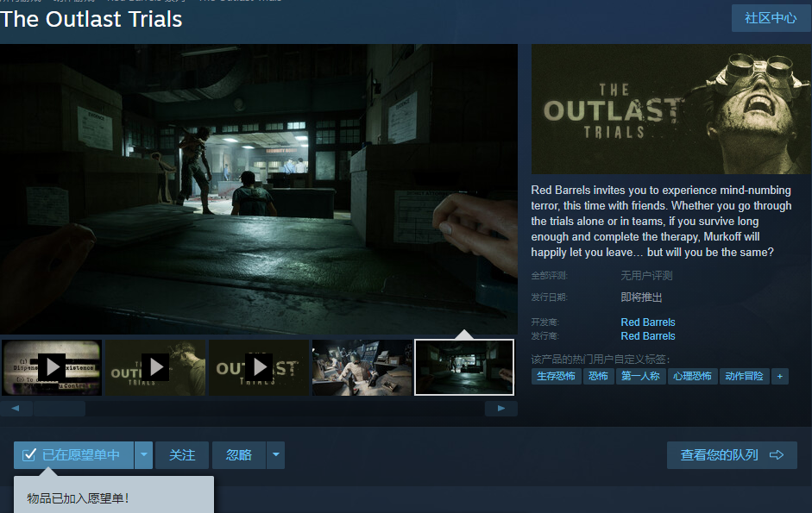Click the 物品已加入愿望单! notification popup
This screenshot has width=812, height=513.
[114, 495]
